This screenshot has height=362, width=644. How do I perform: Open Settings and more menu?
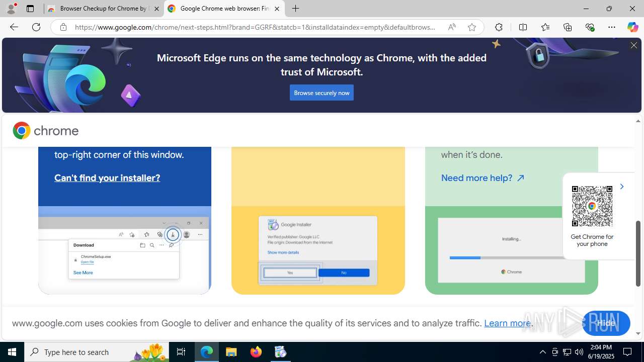tap(612, 27)
